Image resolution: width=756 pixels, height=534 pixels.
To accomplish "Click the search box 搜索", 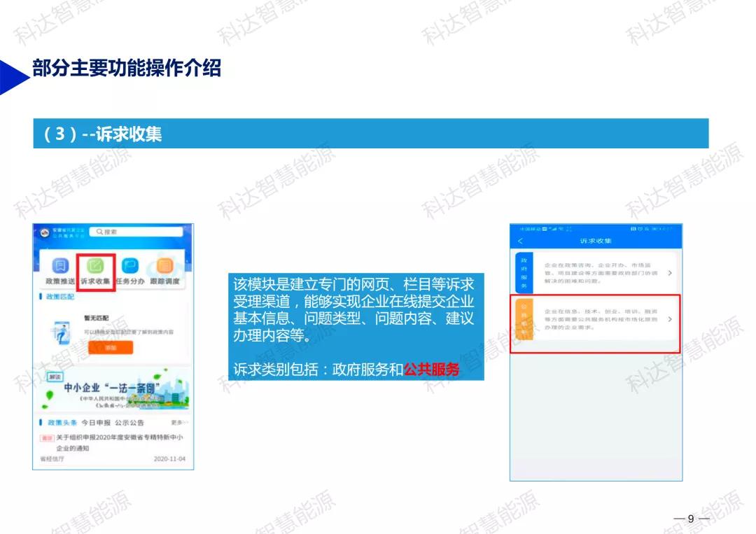I will (136, 232).
